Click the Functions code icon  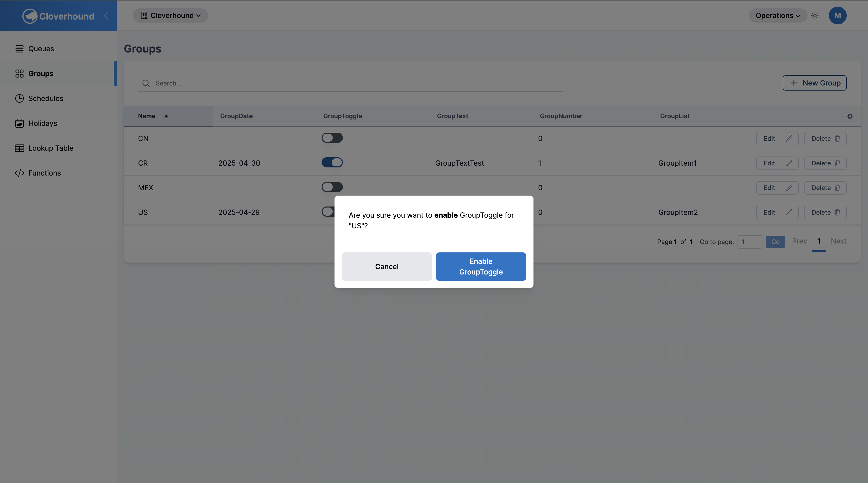20,173
